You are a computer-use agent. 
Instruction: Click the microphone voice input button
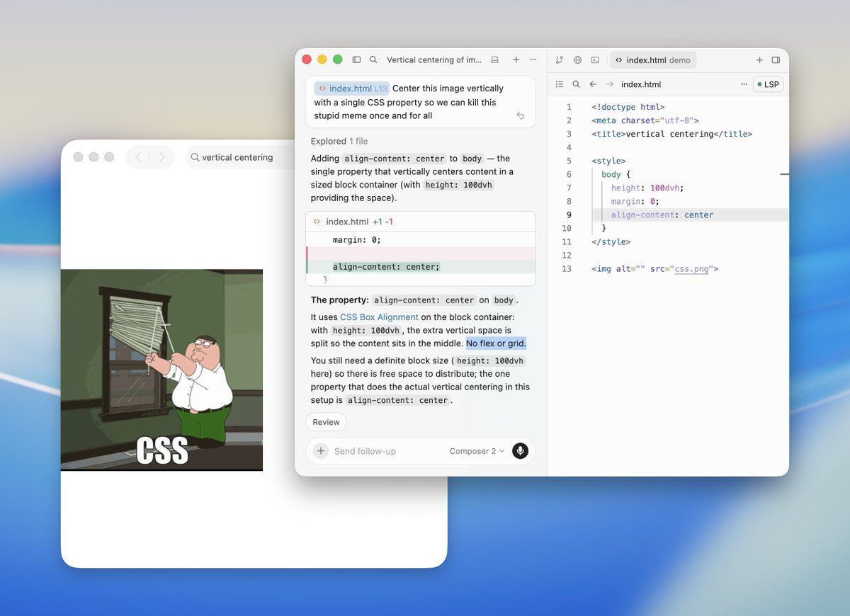(x=520, y=451)
